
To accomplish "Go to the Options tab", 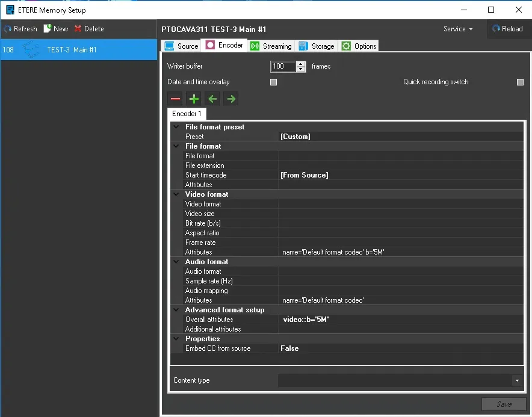I will (359, 46).
